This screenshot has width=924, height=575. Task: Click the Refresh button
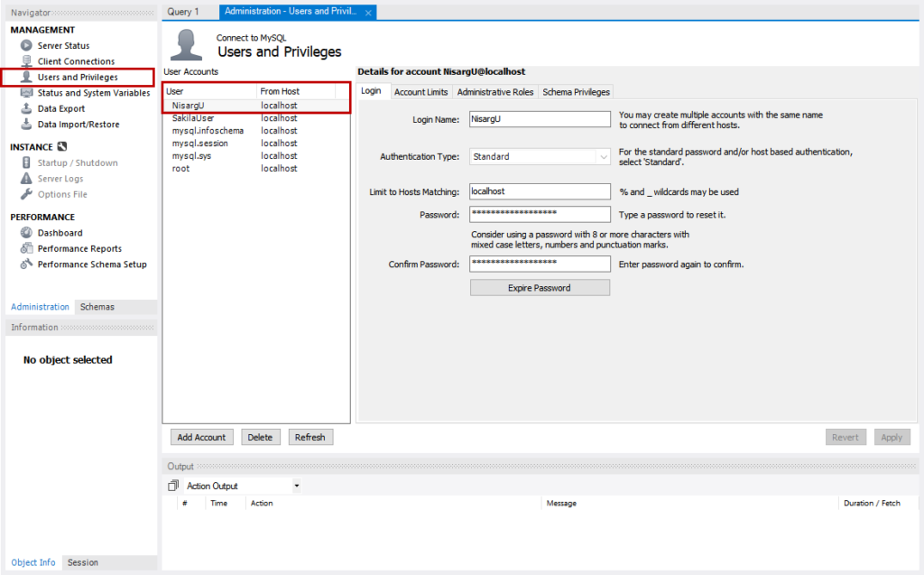click(310, 437)
